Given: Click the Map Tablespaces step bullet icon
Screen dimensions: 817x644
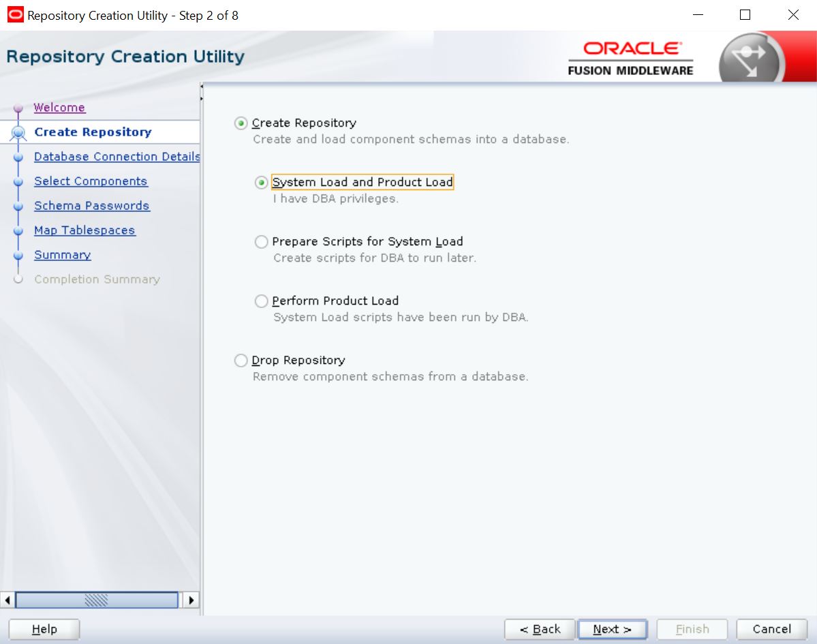Looking at the screenshot, I should point(18,231).
